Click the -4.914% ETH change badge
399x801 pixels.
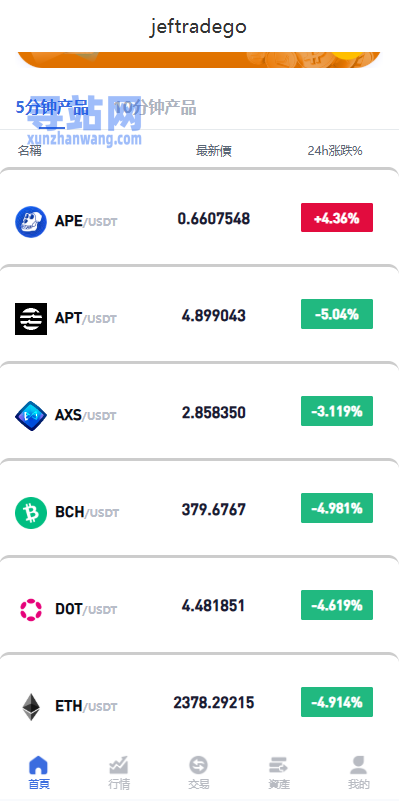pyautogui.click(x=337, y=702)
